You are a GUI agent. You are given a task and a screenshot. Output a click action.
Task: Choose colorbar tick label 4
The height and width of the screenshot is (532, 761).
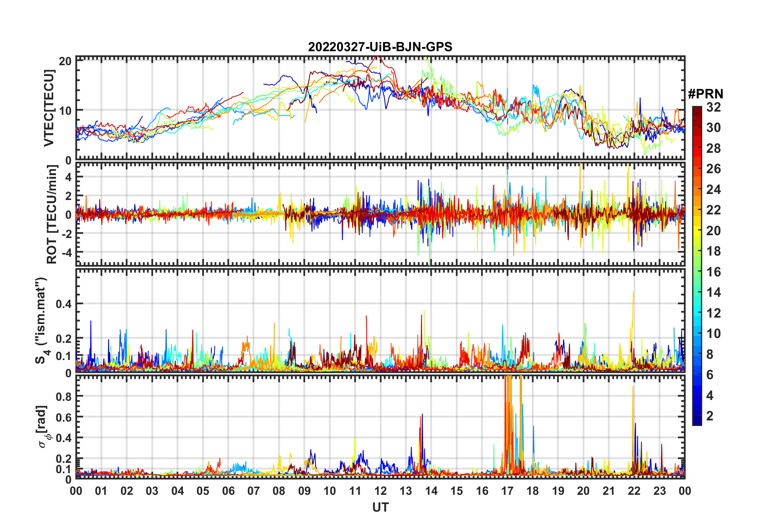click(x=710, y=396)
